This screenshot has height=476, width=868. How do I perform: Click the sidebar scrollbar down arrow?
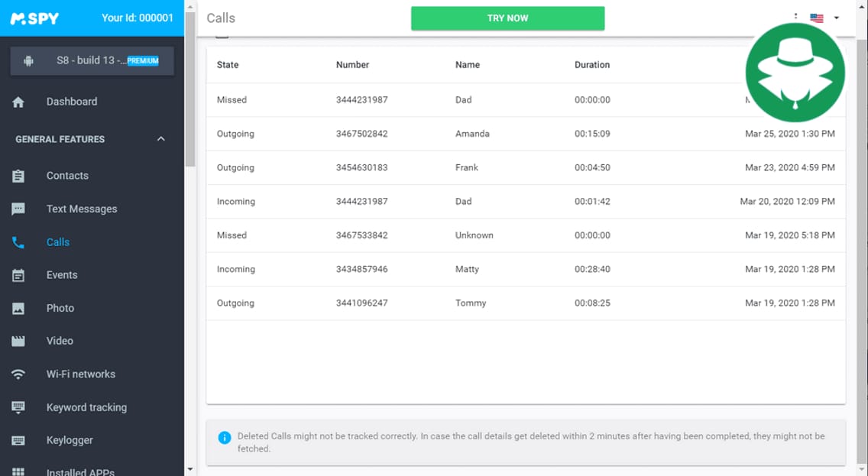tap(189, 468)
